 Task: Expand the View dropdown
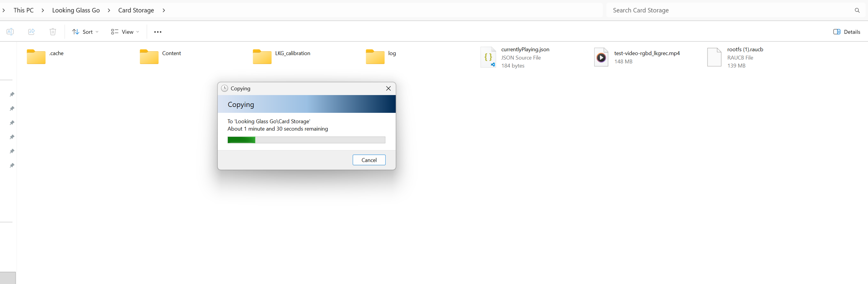coord(125,32)
